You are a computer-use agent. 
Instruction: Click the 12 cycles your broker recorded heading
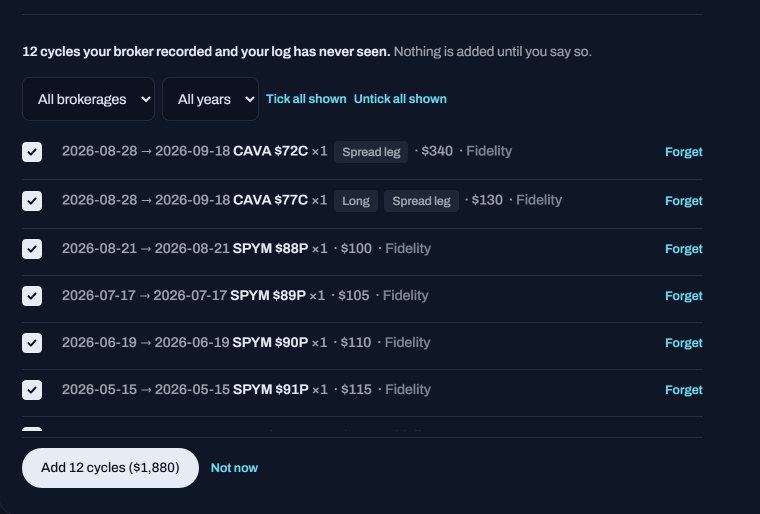[x=206, y=51]
